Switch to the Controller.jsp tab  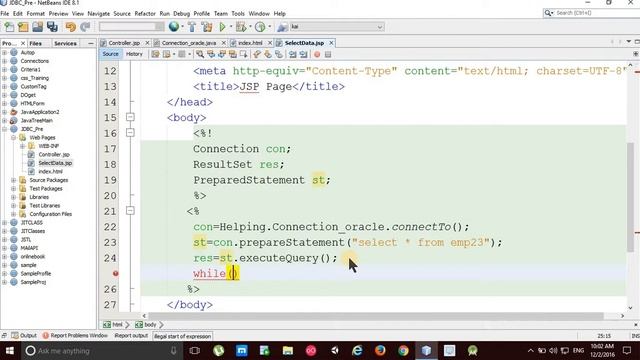[124, 43]
